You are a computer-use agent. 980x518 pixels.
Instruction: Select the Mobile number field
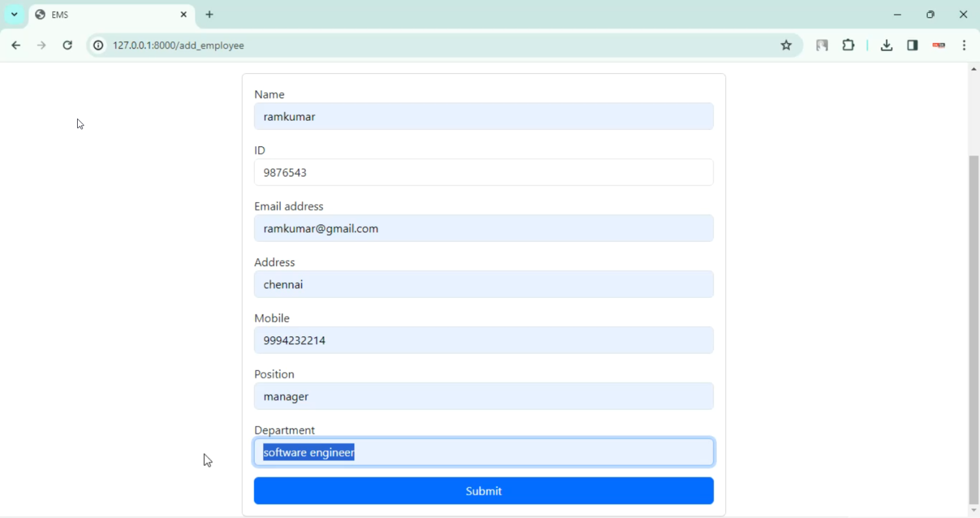tap(483, 340)
